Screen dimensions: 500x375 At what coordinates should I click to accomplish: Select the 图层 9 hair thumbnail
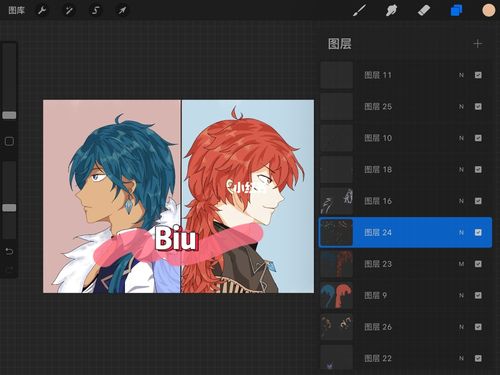(x=337, y=295)
